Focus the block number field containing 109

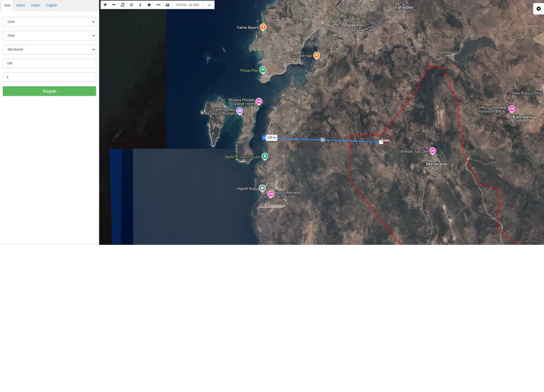pyautogui.click(x=49, y=64)
